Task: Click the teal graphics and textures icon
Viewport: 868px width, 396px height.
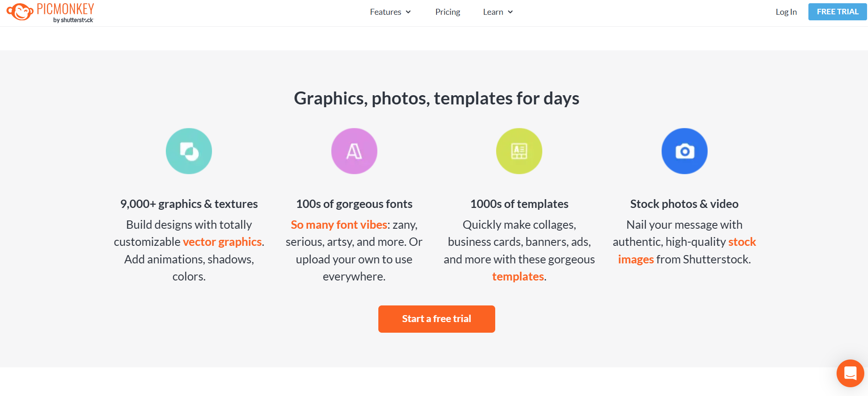Action: (189, 151)
